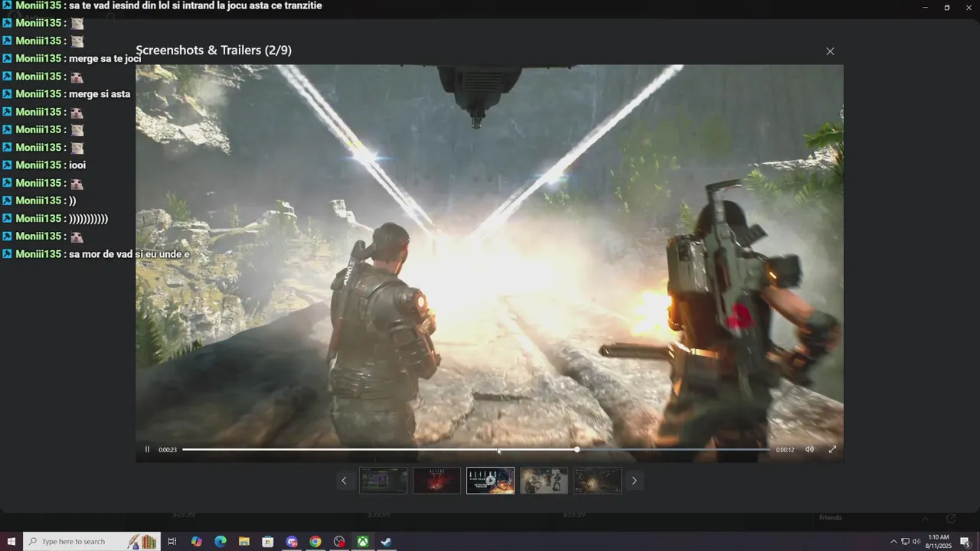The height and width of the screenshot is (551, 980).
Task: Open the Windows notification center
Action: tap(965, 542)
